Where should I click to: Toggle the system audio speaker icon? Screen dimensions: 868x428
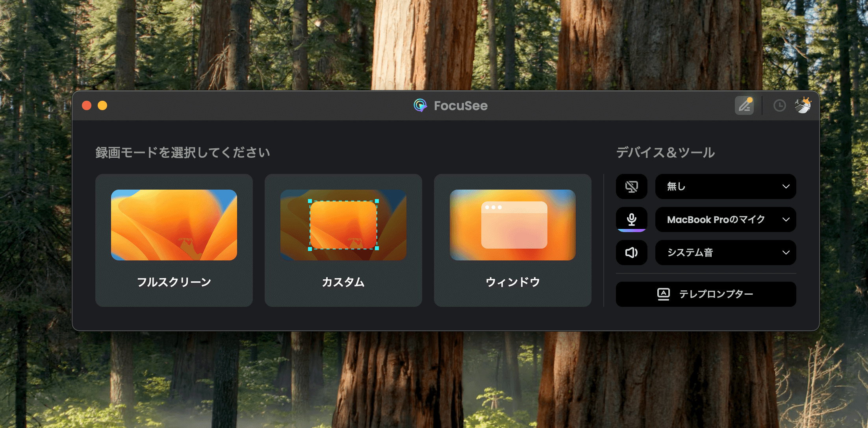coord(631,253)
